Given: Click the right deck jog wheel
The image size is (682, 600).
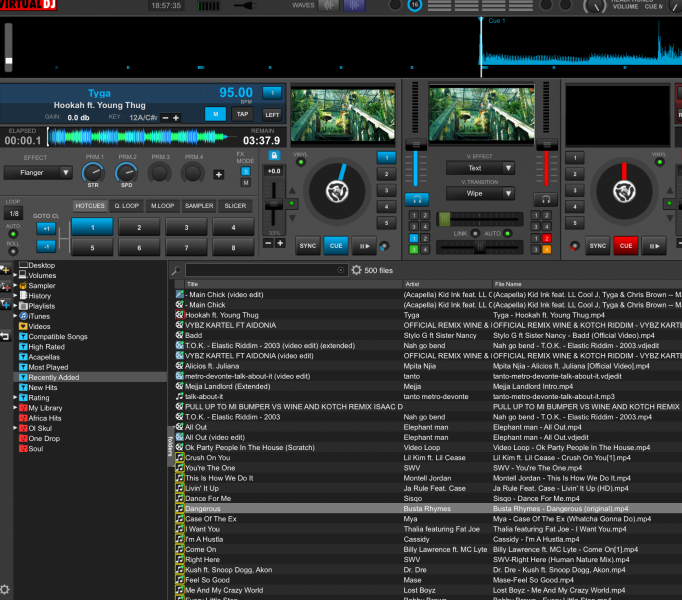Looking at the screenshot, I should pos(624,191).
